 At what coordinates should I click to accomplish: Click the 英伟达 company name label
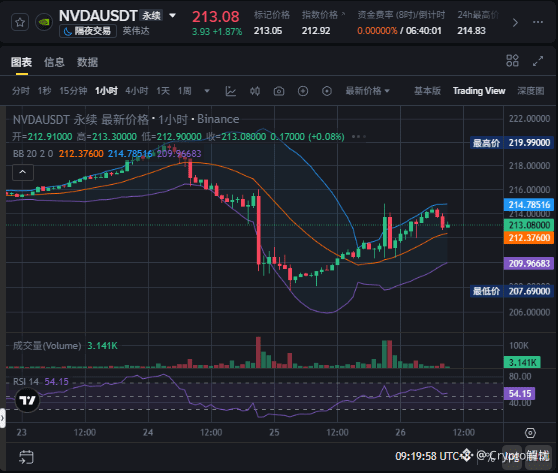coord(136,31)
